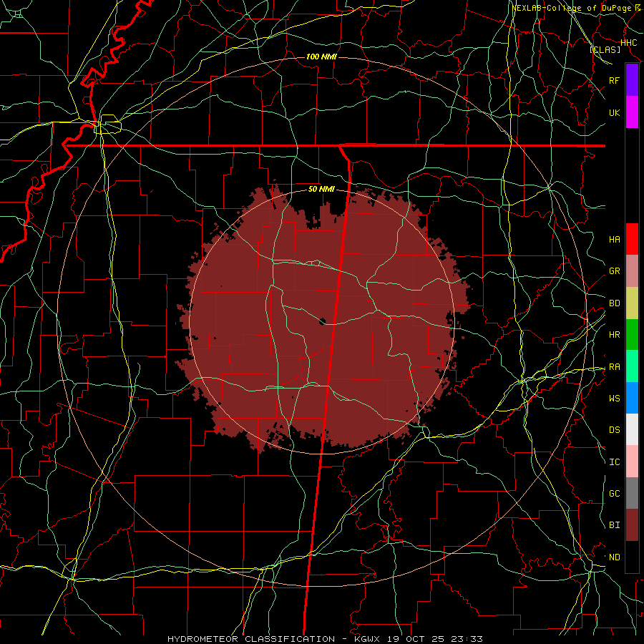Click the RA legend label

point(615,367)
